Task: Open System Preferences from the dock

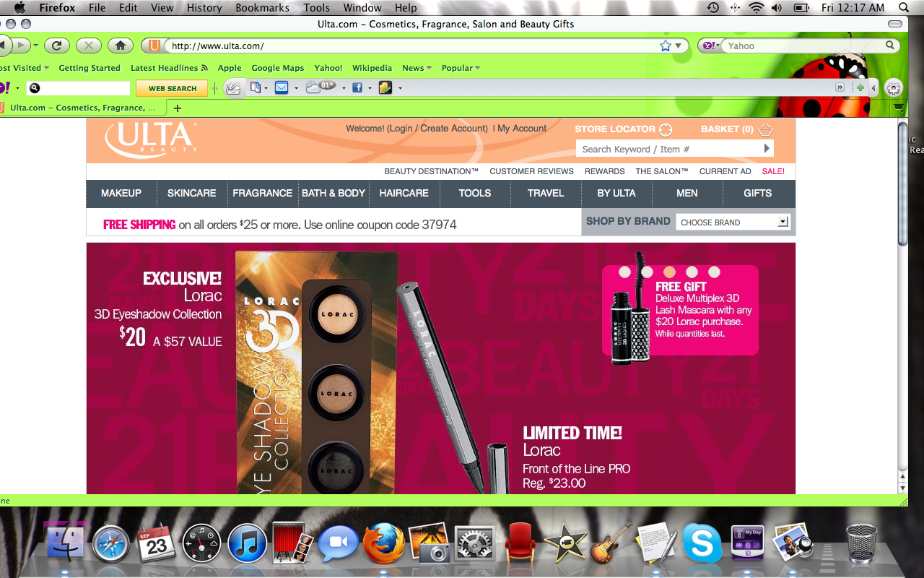Action: [474, 543]
